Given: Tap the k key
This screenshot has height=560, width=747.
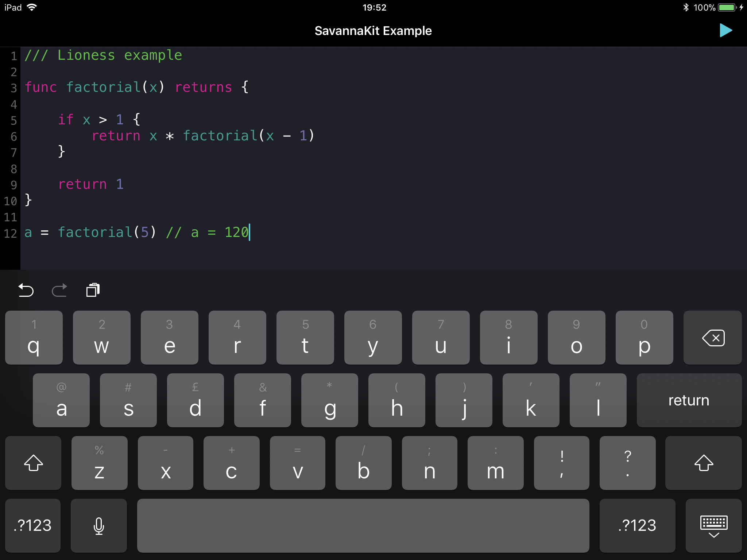Looking at the screenshot, I should [x=531, y=400].
